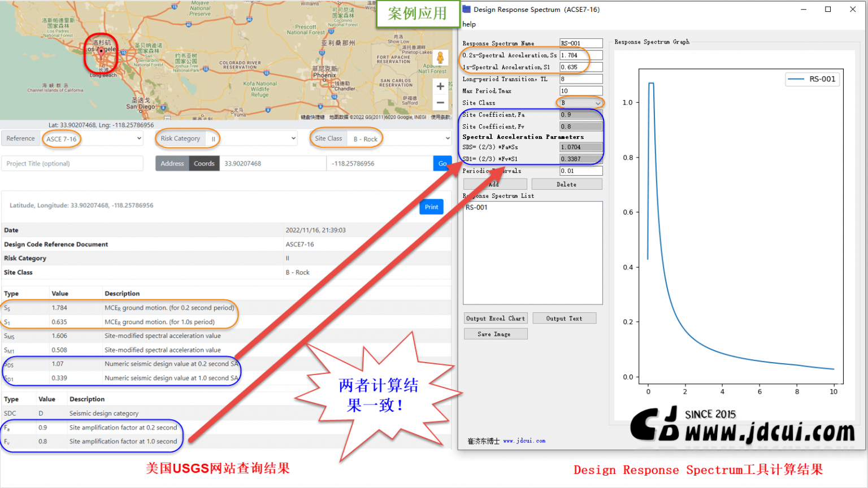This screenshot has width=868, height=488.
Task: Click the Output Excel Chart button
Action: 496,318
